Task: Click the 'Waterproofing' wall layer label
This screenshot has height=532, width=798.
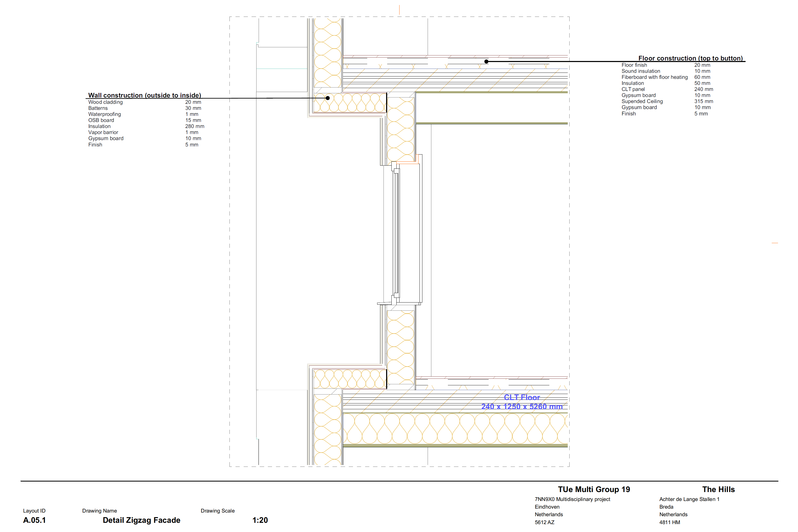Action: pos(105,114)
